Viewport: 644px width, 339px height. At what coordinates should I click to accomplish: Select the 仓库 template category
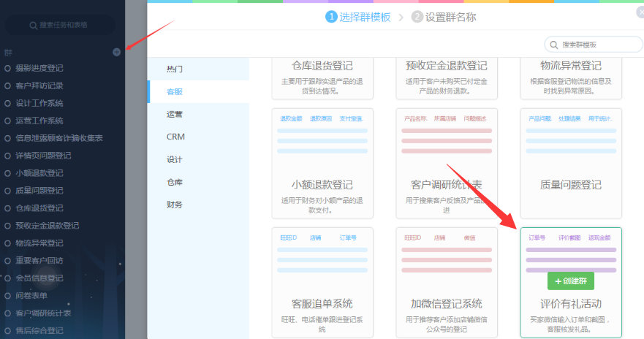point(198,182)
